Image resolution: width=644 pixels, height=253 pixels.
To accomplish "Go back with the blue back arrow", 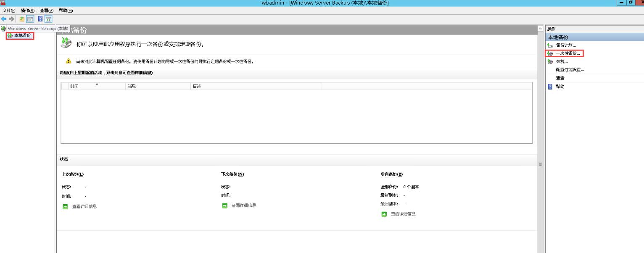I will pos(4,19).
